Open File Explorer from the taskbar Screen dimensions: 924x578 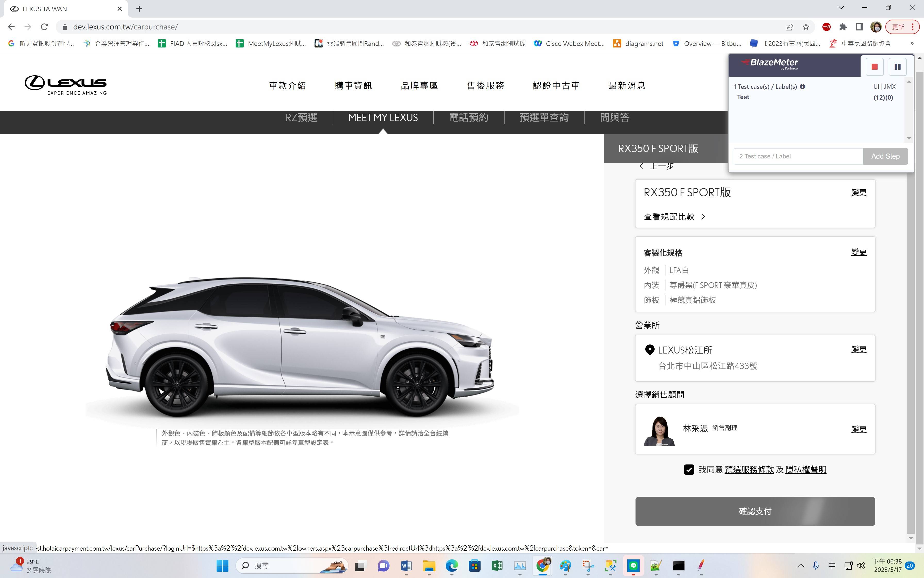[x=429, y=566]
